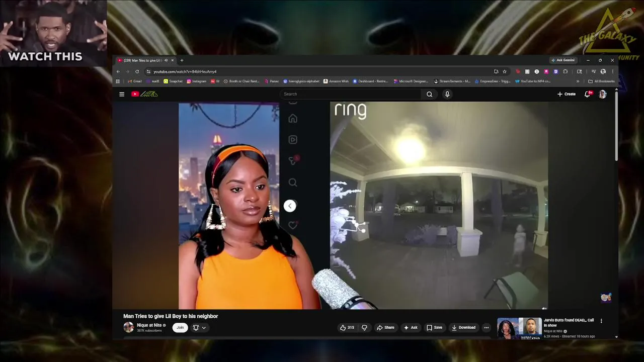Open the WATCH THIS overlay thumbnail
The height and width of the screenshot is (362, 644).
[x=53, y=33]
